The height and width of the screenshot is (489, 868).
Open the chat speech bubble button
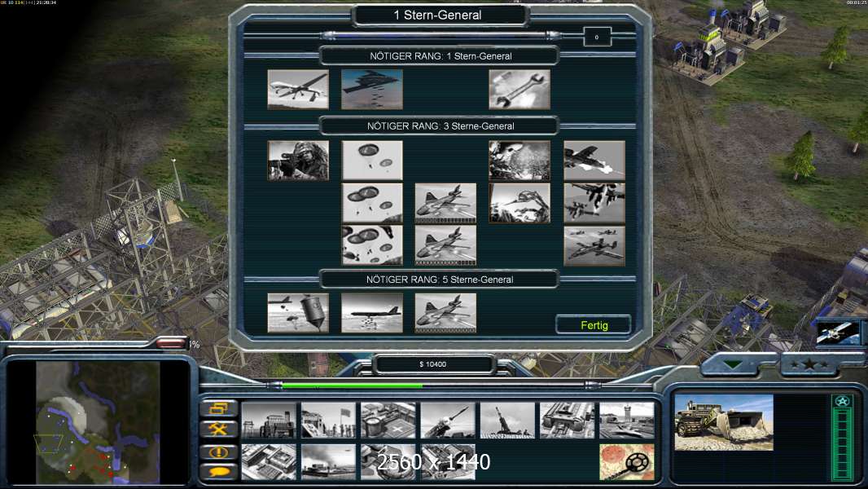(219, 473)
